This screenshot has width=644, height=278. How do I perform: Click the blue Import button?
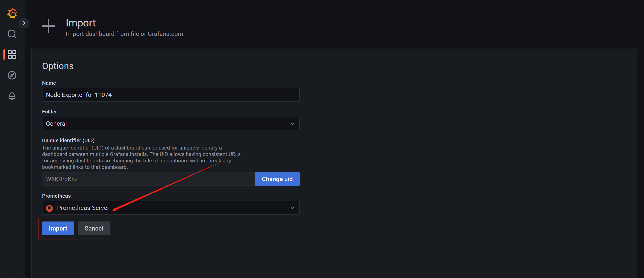pos(58,228)
